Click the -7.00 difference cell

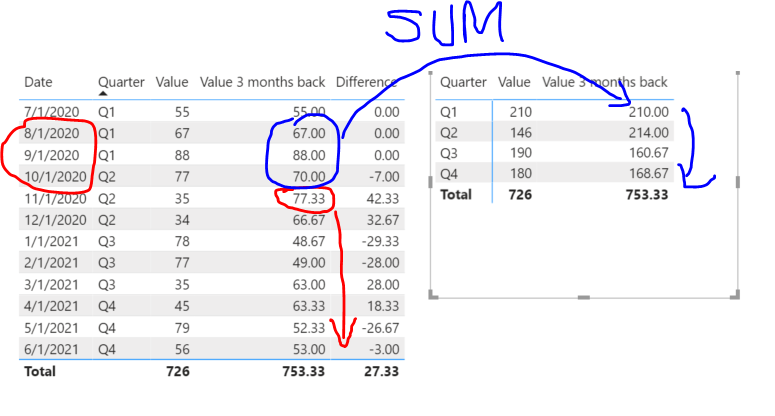(x=384, y=176)
